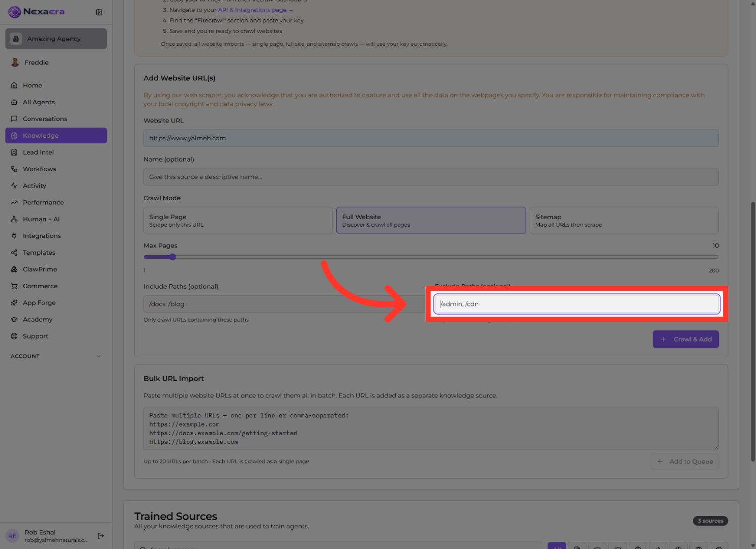The image size is (756, 549).
Task: Click the ClawPrime icon
Action: [14, 270]
